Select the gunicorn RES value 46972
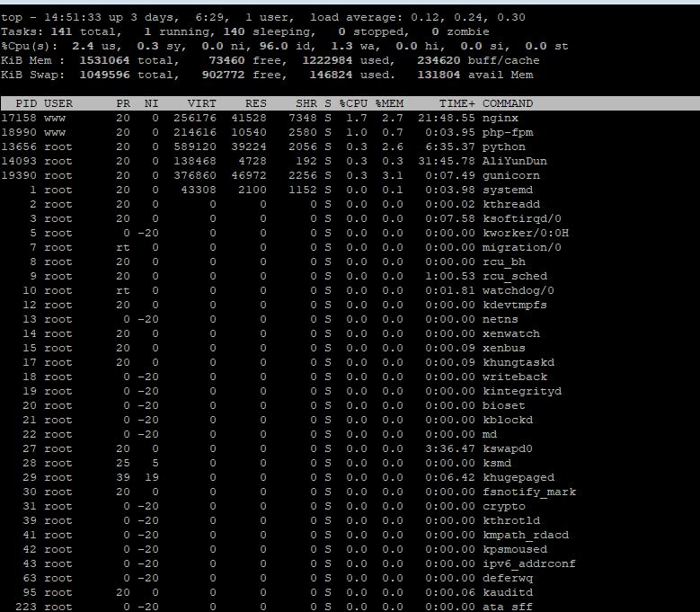 click(x=249, y=175)
